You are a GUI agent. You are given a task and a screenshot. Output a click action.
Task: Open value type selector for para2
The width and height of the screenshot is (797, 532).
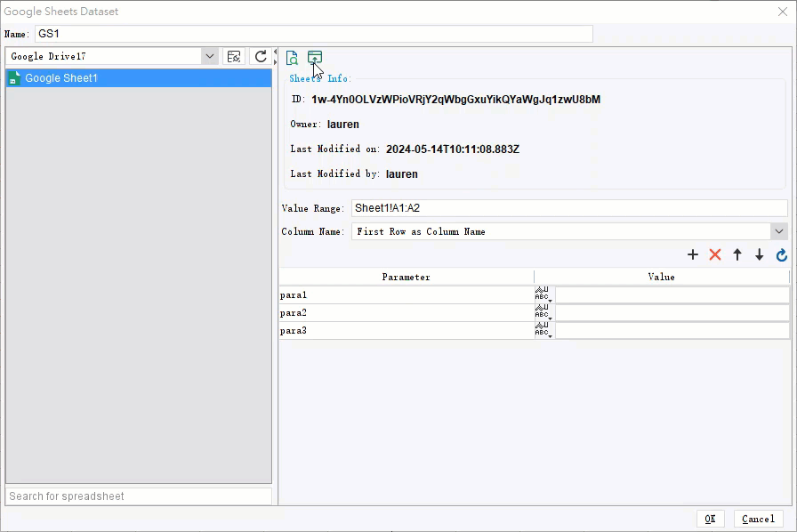coord(543,312)
